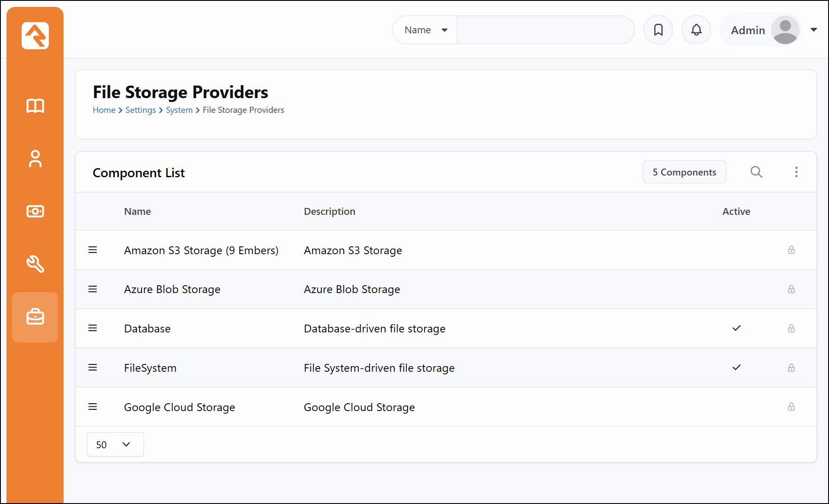Click the Rock RMS logo icon
The height and width of the screenshot is (504, 829).
pyautogui.click(x=35, y=35)
